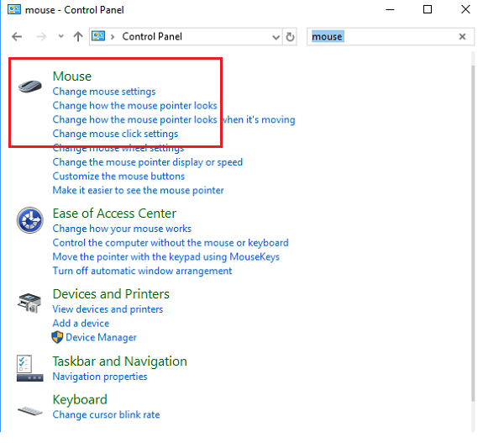504x443 pixels.
Task: Open Device Manager link
Action: coord(101,338)
